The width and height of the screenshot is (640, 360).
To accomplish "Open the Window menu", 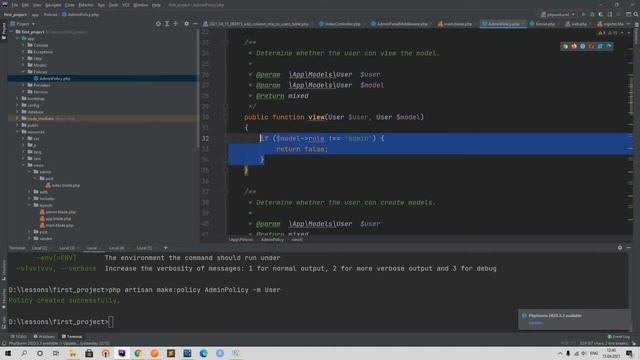I will pos(141,5).
